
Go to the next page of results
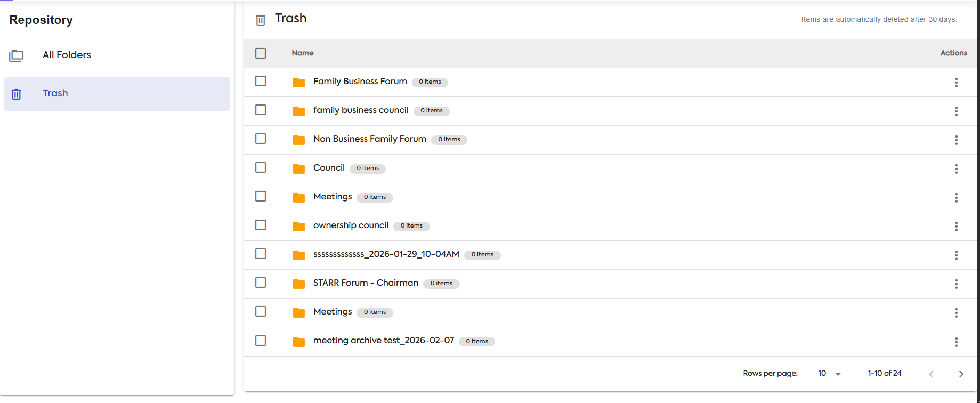(961, 374)
